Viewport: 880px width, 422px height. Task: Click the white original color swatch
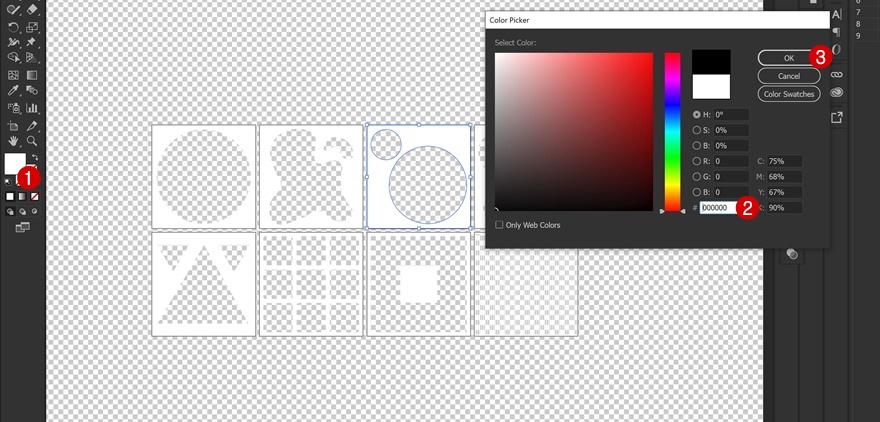711,87
